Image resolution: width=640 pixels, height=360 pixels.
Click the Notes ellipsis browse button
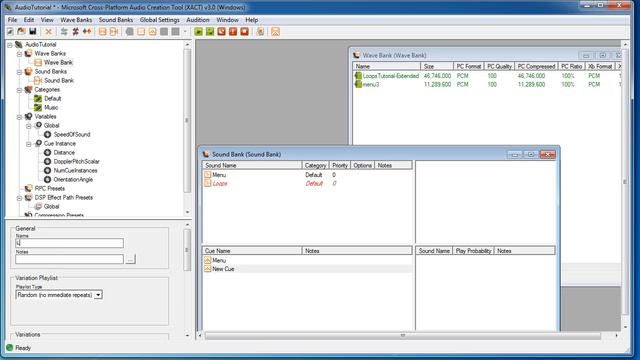(130, 259)
